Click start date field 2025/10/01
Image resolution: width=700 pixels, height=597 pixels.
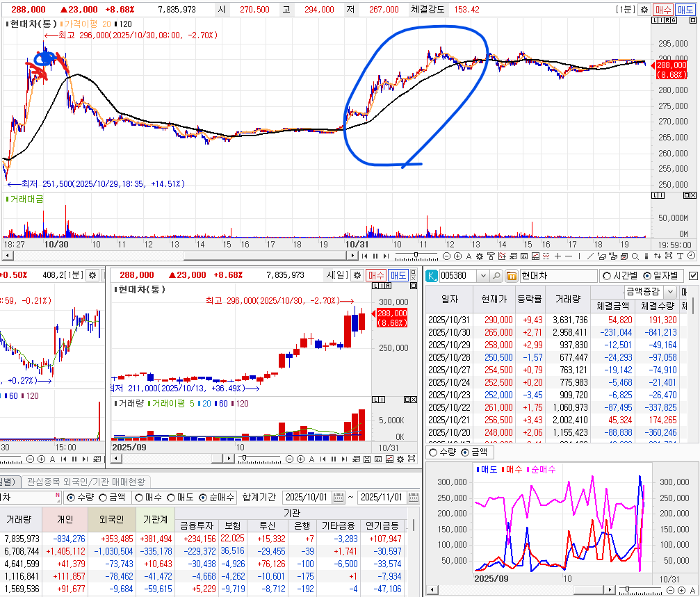point(307,497)
